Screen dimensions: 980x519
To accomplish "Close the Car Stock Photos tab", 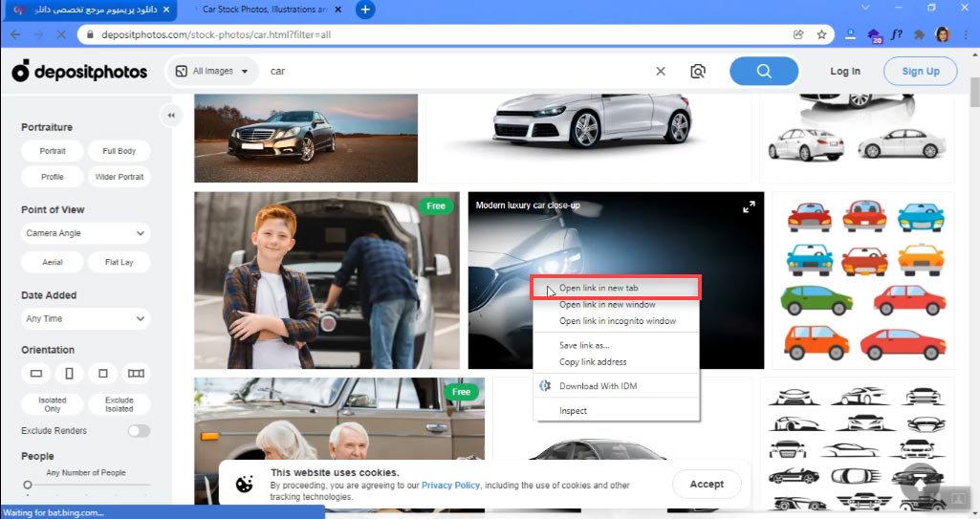I will (338, 10).
